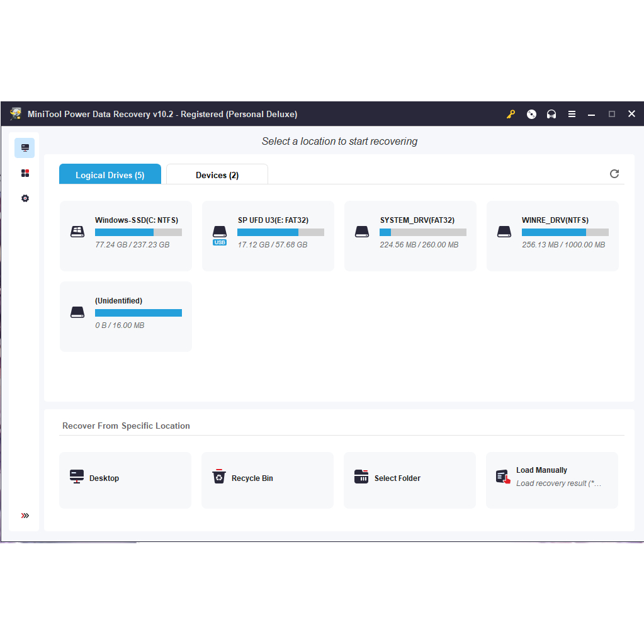Open support via headphones icon

(x=551, y=114)
